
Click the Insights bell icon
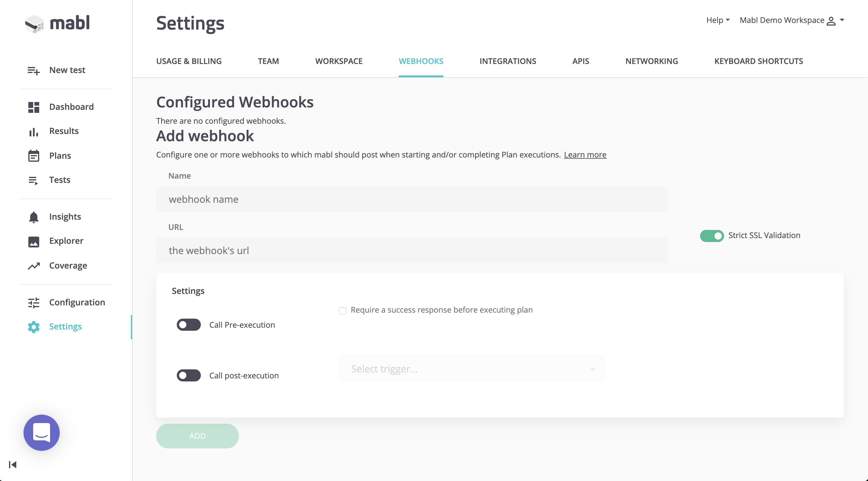33,217
